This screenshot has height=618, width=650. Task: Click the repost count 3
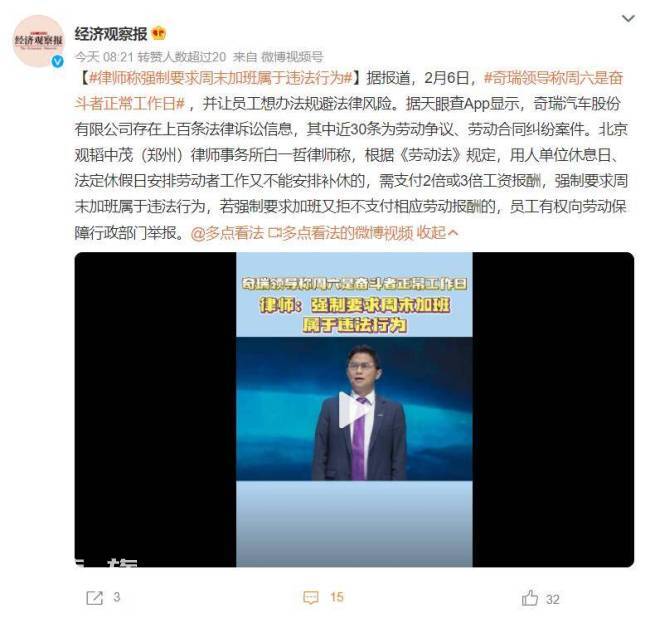click(x=116, y=597)
